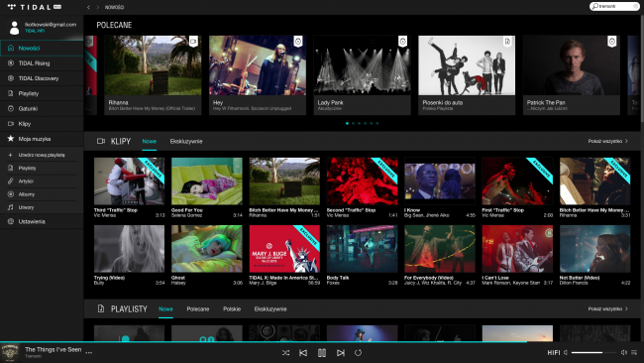Click Pokaż wszystko for Playlisty
Screen dimensions: 644x363
click(x=608, y=308)
